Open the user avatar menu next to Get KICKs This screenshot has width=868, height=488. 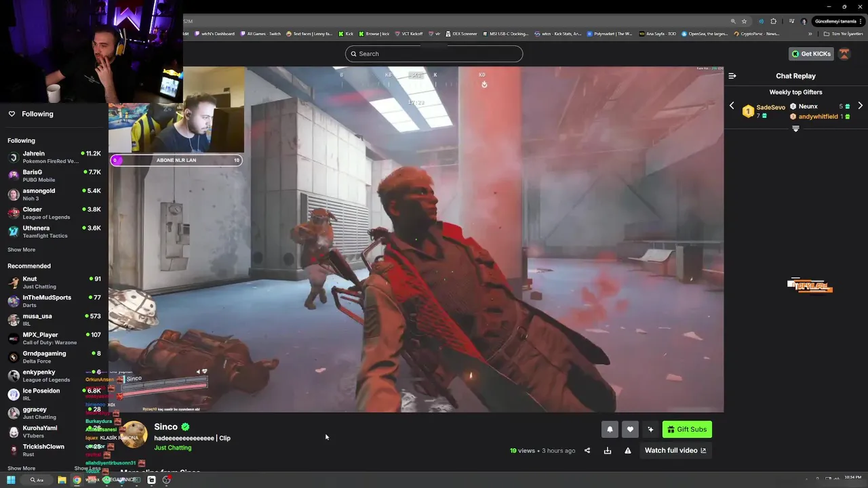844,54
